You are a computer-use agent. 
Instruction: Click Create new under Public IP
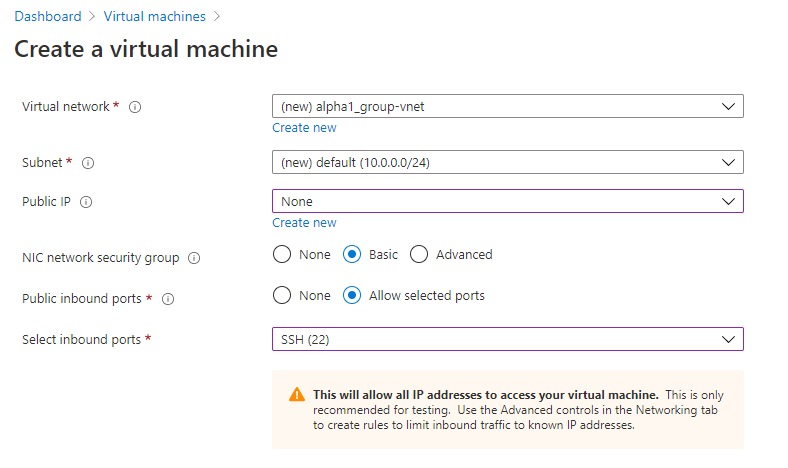pos(304,223)
